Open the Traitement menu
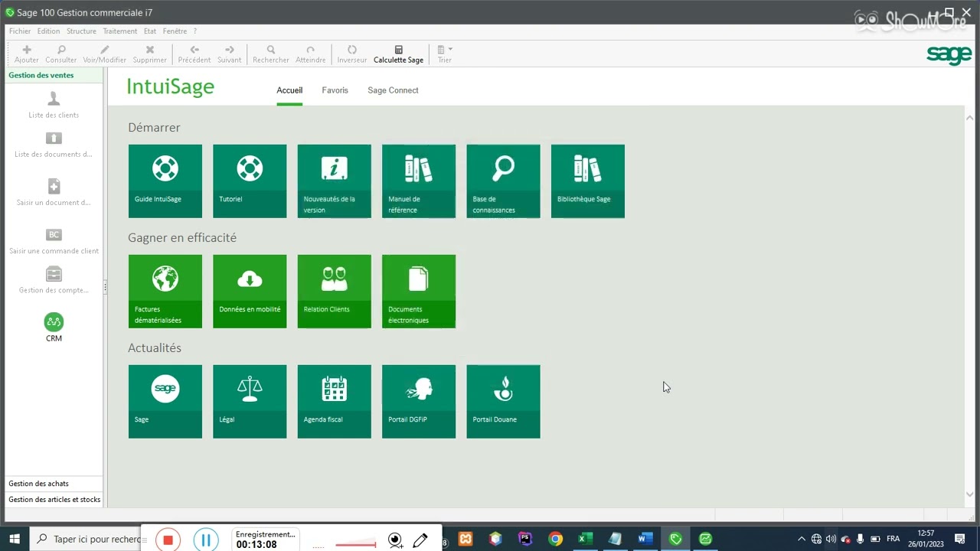 [x=120, y=31]
